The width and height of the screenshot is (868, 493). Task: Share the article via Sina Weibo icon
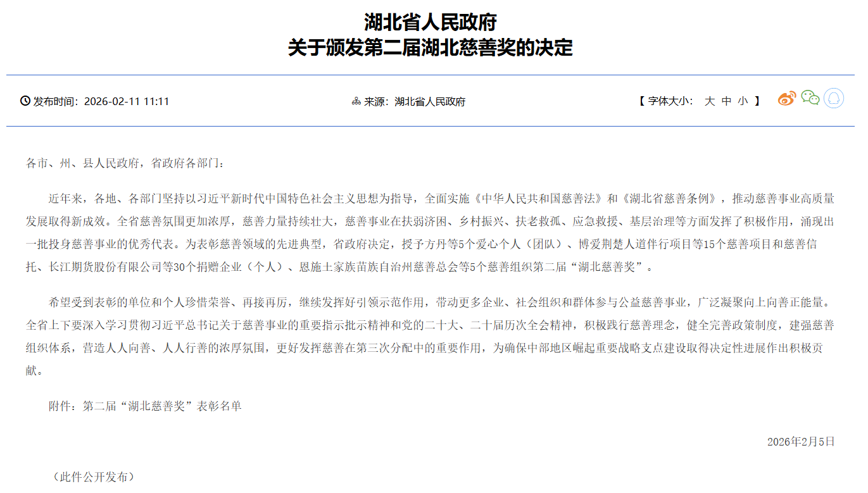tap(786, 99)
